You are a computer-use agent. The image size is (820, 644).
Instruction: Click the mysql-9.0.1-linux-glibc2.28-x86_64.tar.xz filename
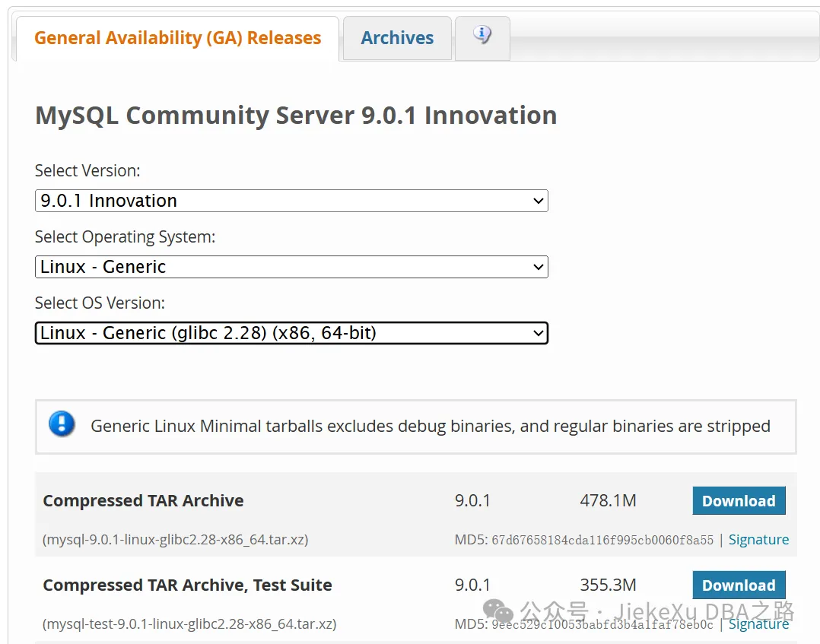(176, 540)
